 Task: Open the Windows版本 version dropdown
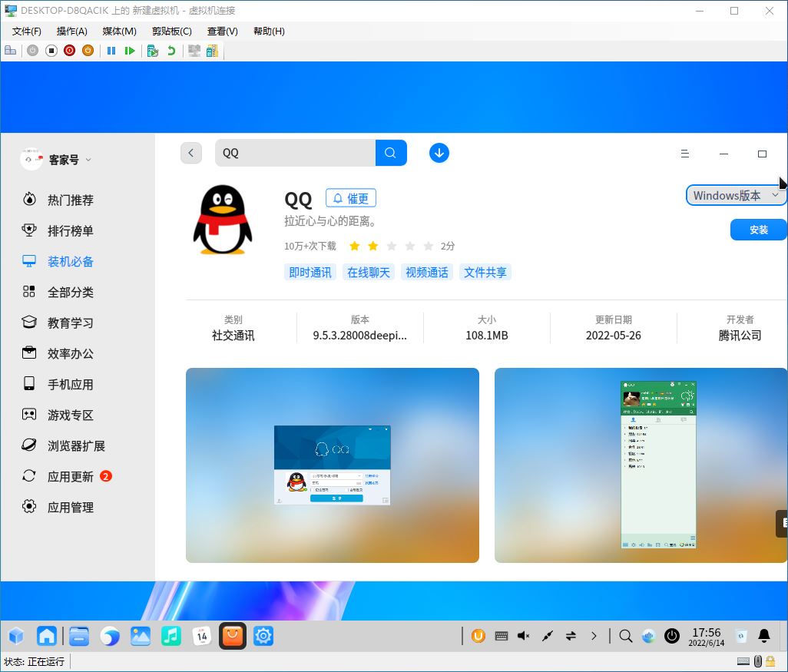[736, 195]
